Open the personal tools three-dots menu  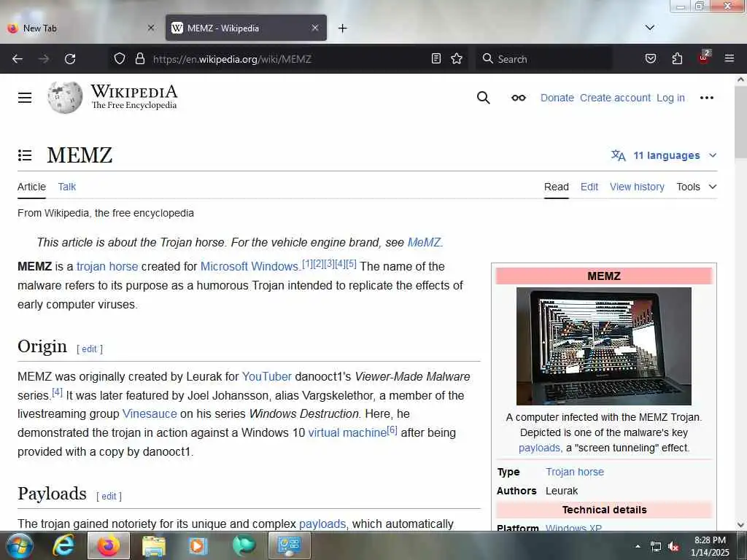(x=706, y=98)
